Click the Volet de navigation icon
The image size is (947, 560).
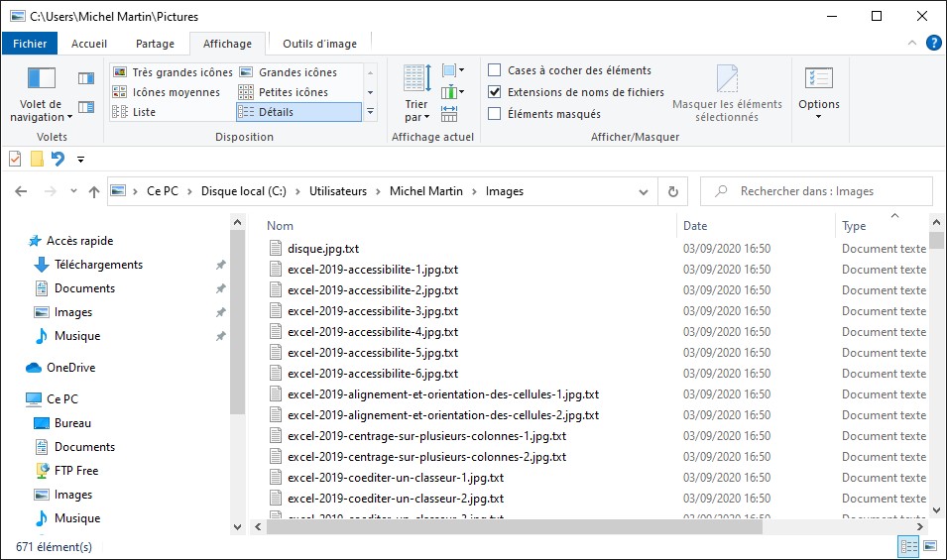coord(41,79)
